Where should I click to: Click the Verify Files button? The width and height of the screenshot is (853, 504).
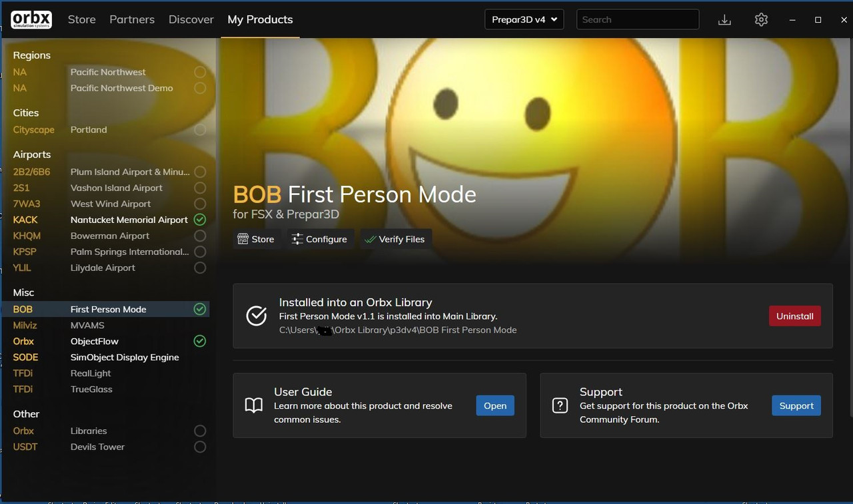(396, 239)
